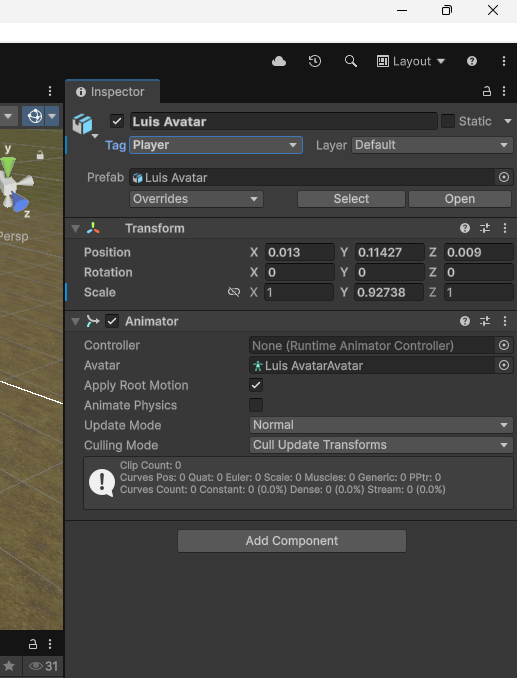
Task: Click the scene gizmo Y axis cone
Action: coord(8,166)
